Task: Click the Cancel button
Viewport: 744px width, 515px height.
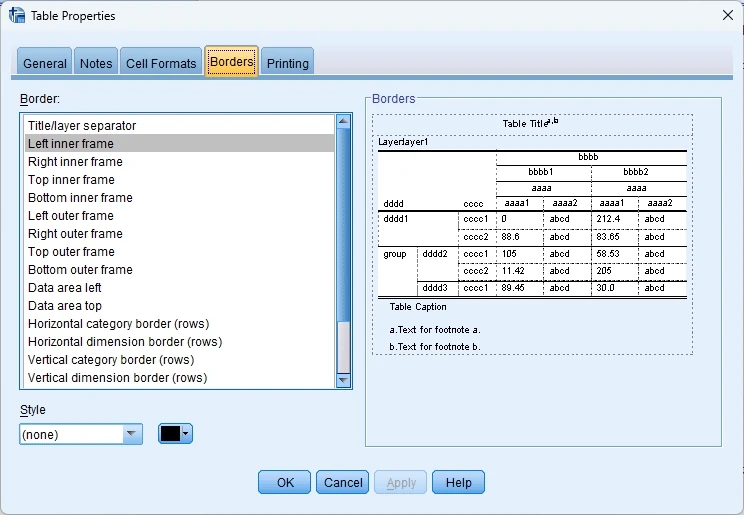Action: 343,482
